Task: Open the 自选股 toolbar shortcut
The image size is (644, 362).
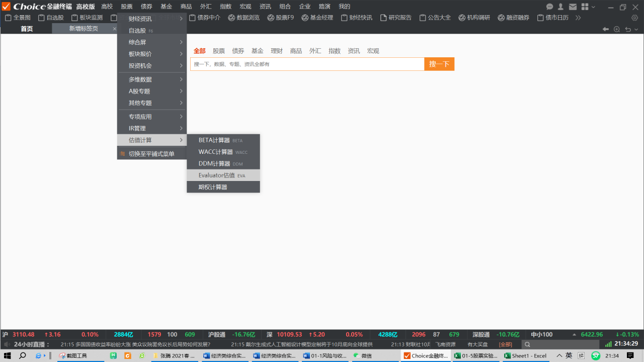Action: click(51, 18)
